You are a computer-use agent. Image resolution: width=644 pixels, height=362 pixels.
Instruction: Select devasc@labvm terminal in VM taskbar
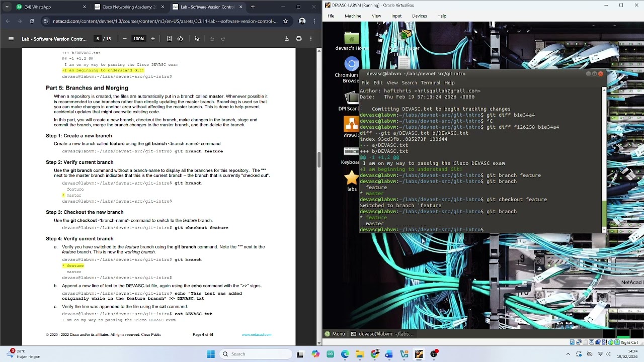click(382, 334)
